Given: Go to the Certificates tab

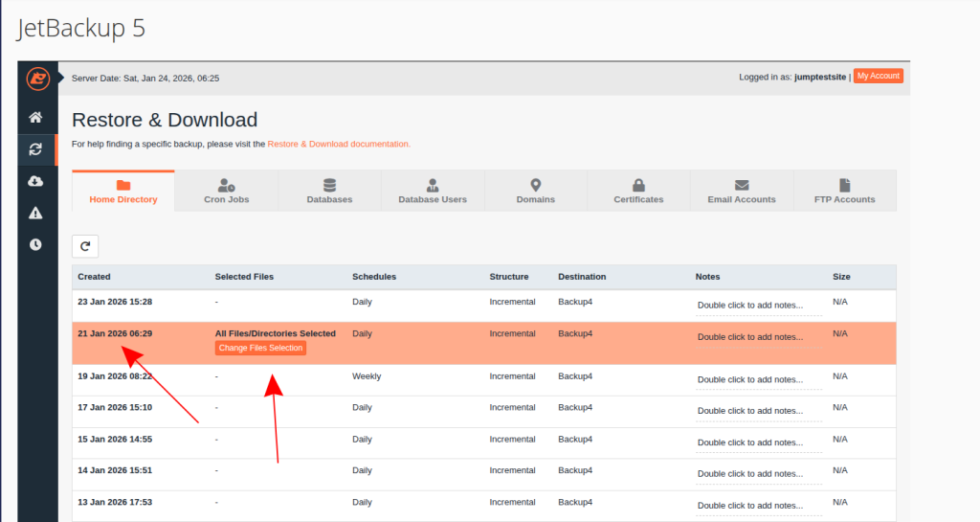Looking at the screenshot, I should tap(638, 191).
